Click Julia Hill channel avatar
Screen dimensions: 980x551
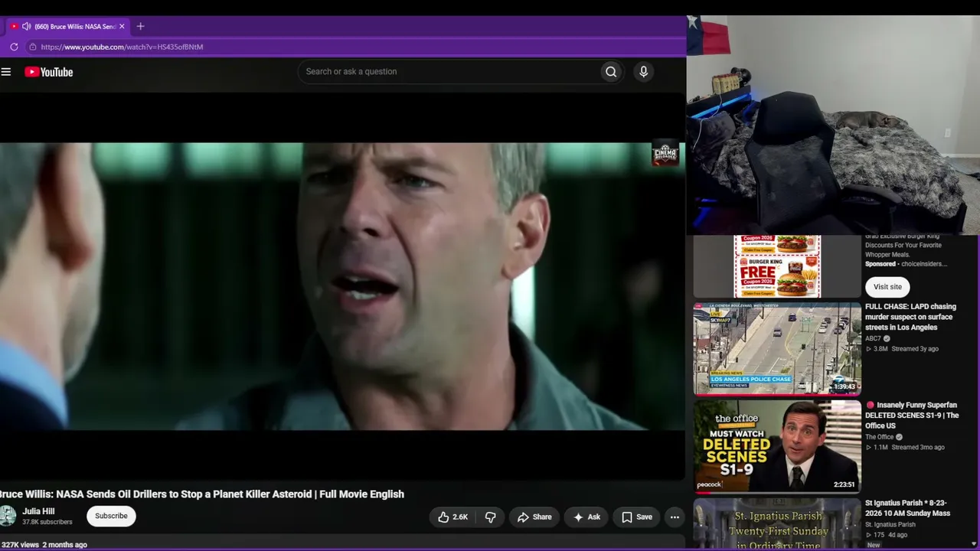click(7, 516)
